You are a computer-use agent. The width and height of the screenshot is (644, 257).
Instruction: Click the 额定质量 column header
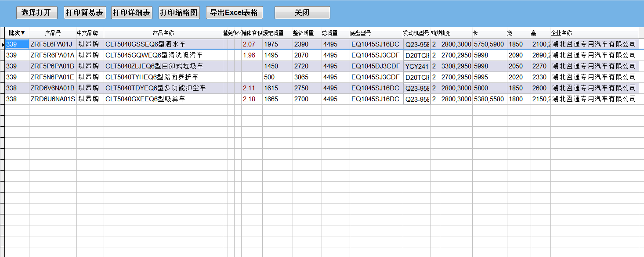(x=274, y=33)
